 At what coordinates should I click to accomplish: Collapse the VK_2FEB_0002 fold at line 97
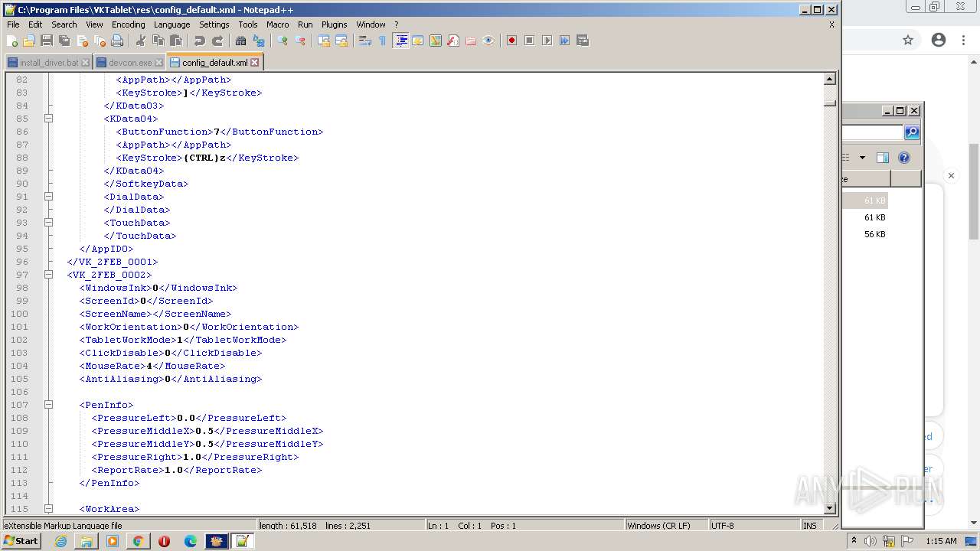48,275
